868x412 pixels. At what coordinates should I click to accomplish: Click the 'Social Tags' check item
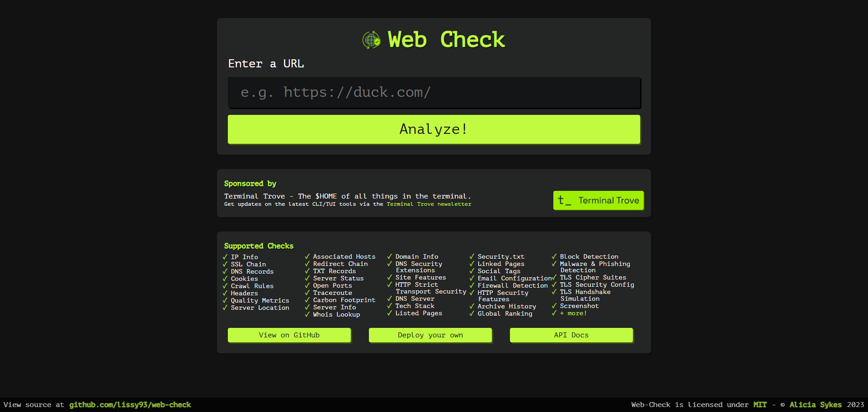coord(499,271)
